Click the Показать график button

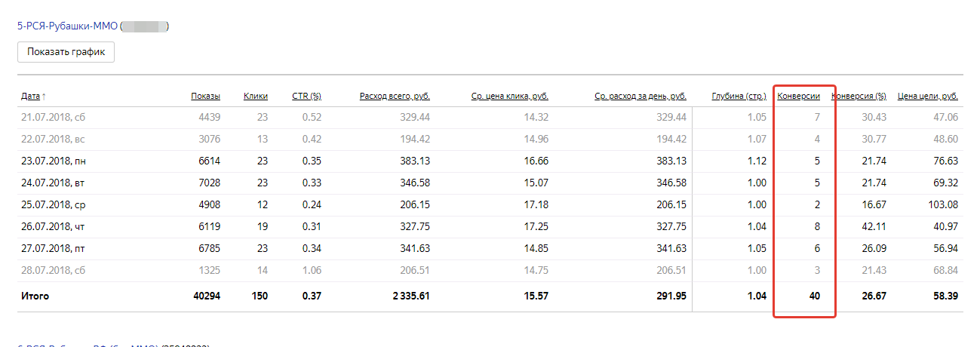click(x=66, y=52)
